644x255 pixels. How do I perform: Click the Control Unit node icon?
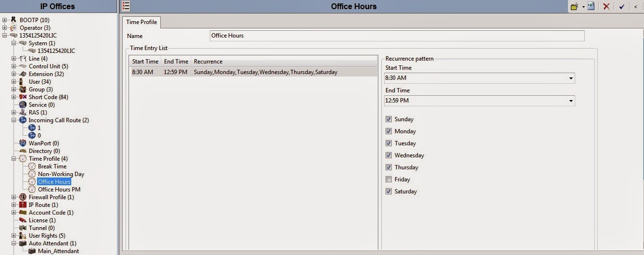click(23, 66)
